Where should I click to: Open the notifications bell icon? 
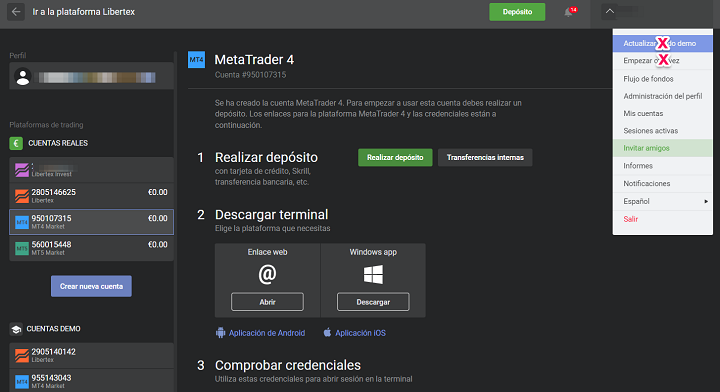(x=568, y=12)
